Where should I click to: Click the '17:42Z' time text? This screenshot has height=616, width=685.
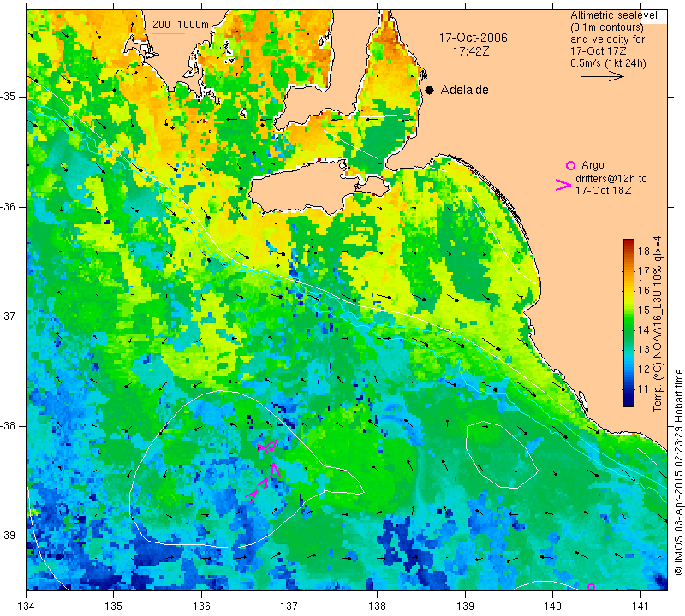click(470, 51)
